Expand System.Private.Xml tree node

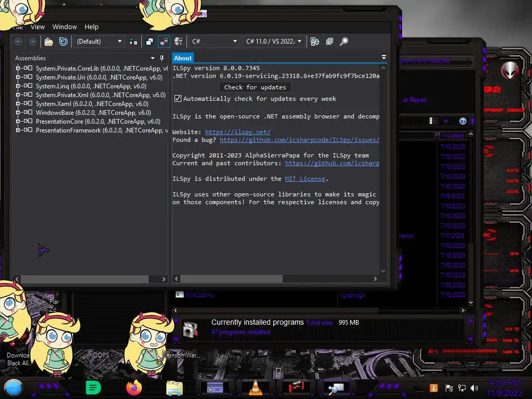coord(18,95)
